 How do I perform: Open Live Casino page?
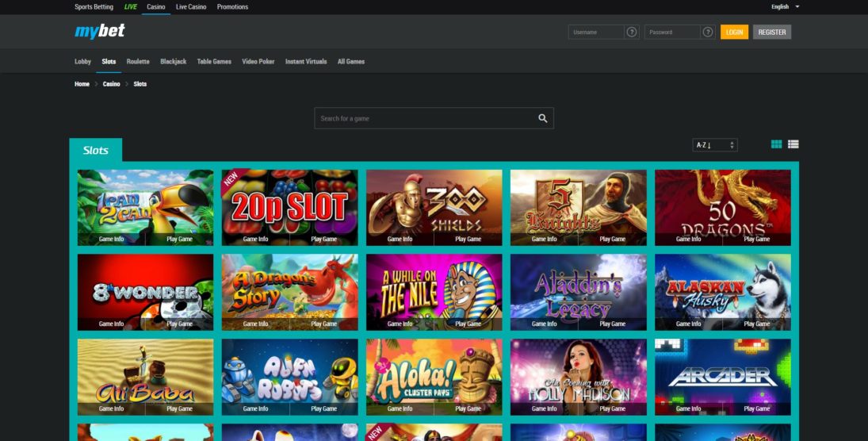(191, 6)
